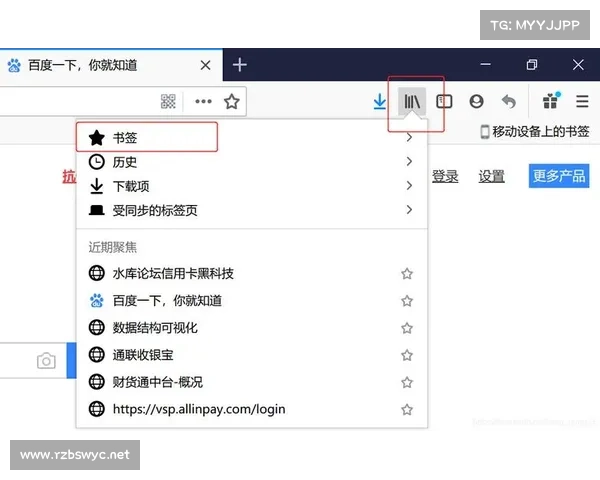Select the 百度一下，你就知道 tab

[111, 65]
